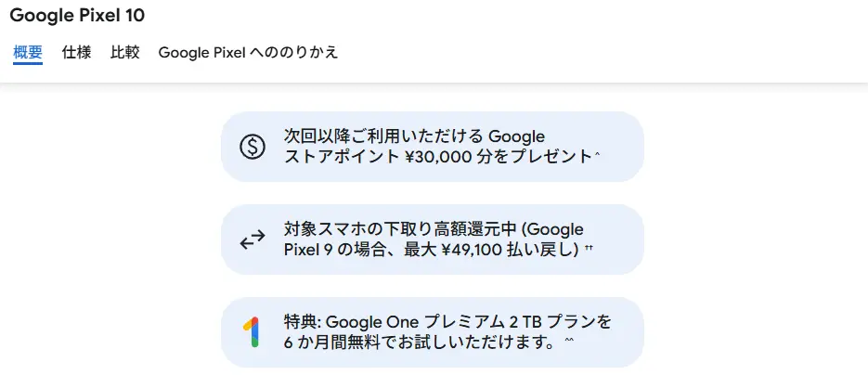Select the 比較 tab
The image size is (868, 388).
pyautogui.click(x=125, y=53)
